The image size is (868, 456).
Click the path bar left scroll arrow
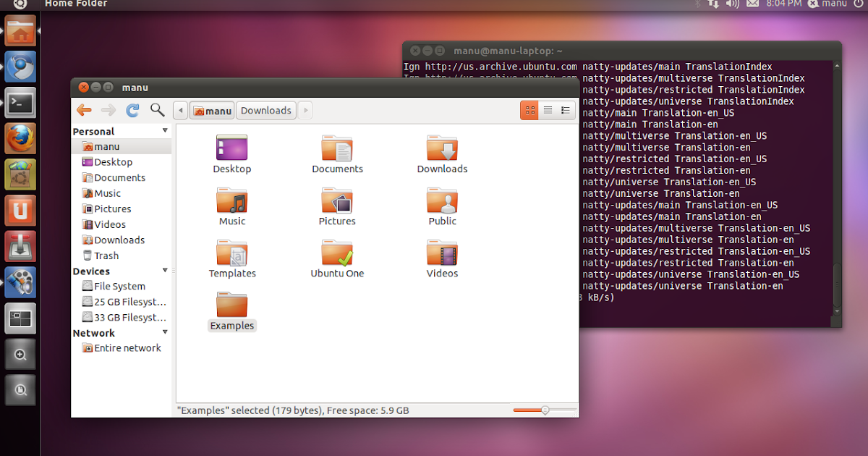(181, 110)
